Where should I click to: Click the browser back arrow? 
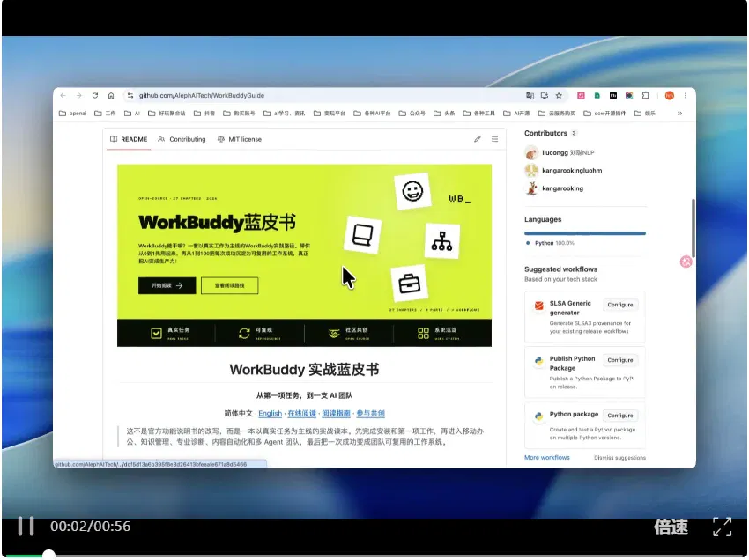pos(63,95)
